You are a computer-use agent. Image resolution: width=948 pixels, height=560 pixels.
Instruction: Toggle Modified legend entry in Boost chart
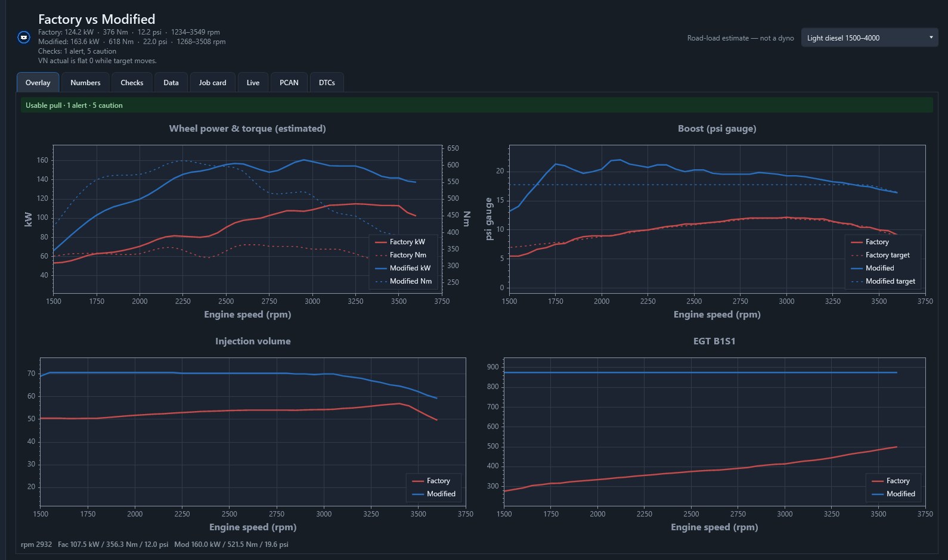[x=872, y=268]
